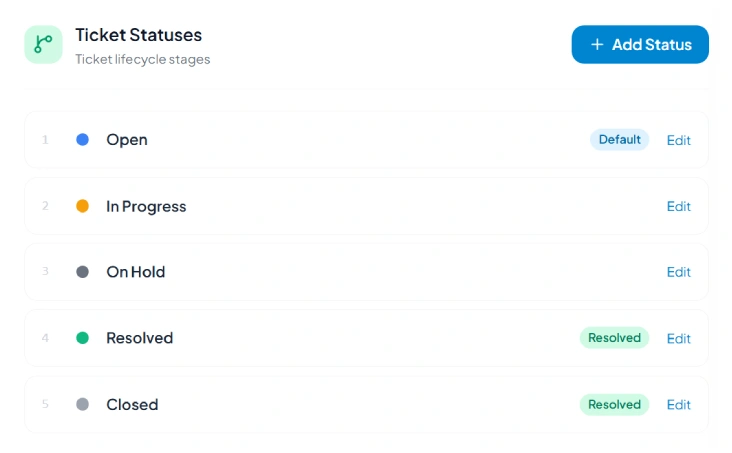
Task: Click the Resolved badge on Resolved row
Action: 614,338
